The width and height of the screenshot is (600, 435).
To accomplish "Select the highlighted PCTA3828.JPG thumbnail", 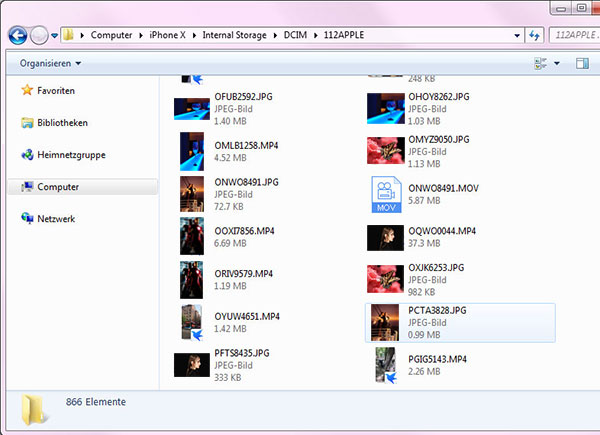I will 385,322.
